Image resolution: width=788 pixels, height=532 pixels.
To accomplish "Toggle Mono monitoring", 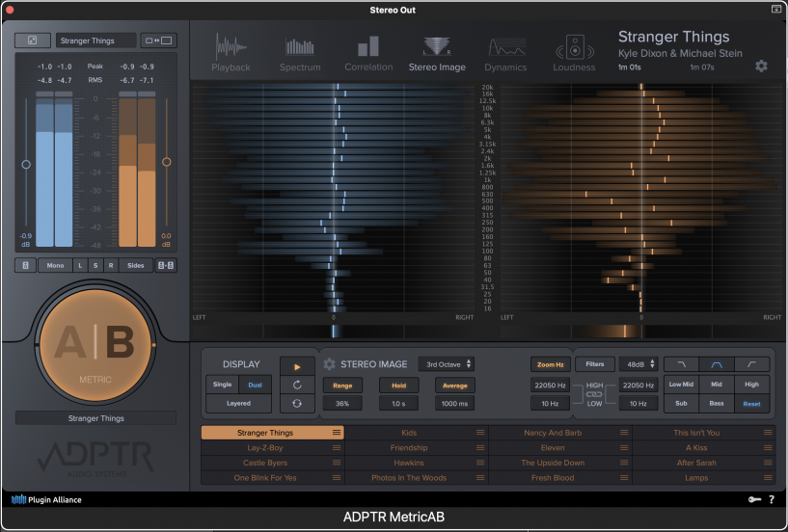I will pos(55,265).
